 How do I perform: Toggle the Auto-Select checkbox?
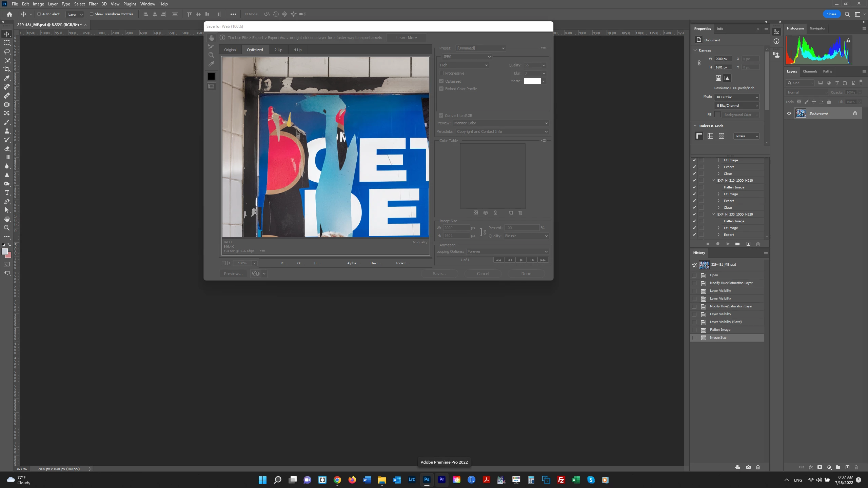(39, 14)
